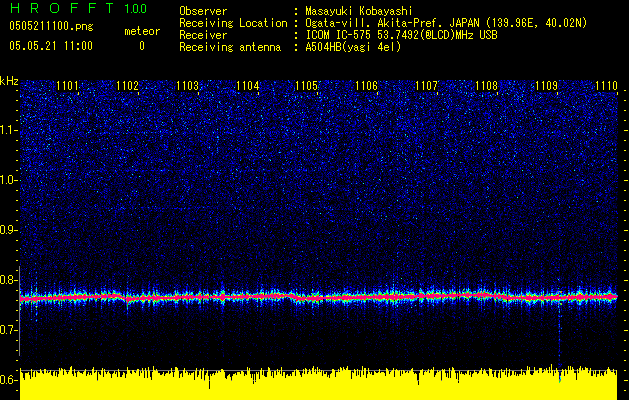
Task: Click the red carrier signal trace
Action: pyautogui.click(x=319, y=297)
